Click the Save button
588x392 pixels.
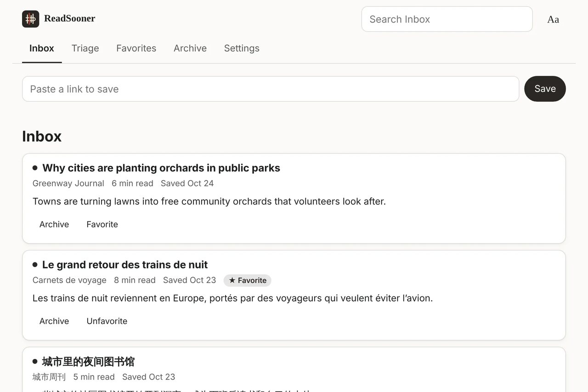pyautogui.click(x=545, y=89)
